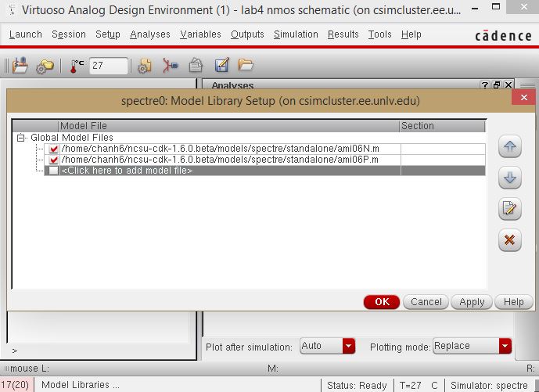Open the setup gear-folder toolbar icon

tap(45, 66)
